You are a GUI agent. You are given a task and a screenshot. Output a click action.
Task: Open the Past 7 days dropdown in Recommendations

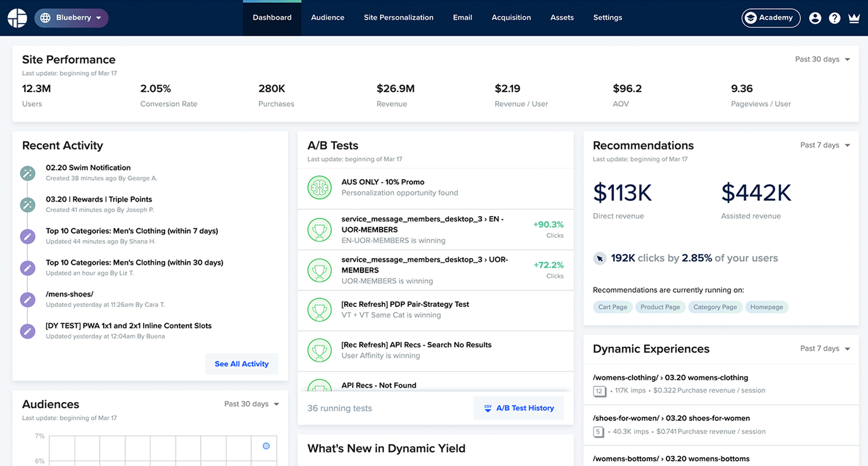tap(824, 145)
